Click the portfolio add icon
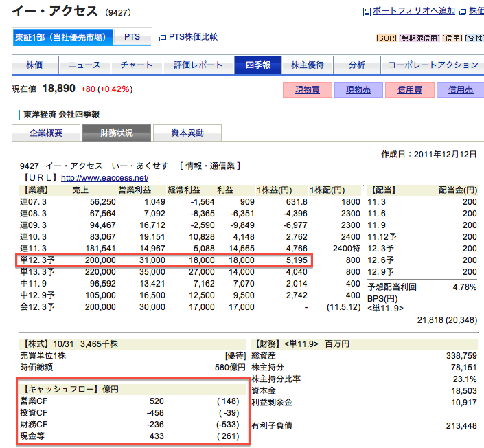Image resolution: width=484 pixels, height=448 pixels. click(x=367, y=12)
